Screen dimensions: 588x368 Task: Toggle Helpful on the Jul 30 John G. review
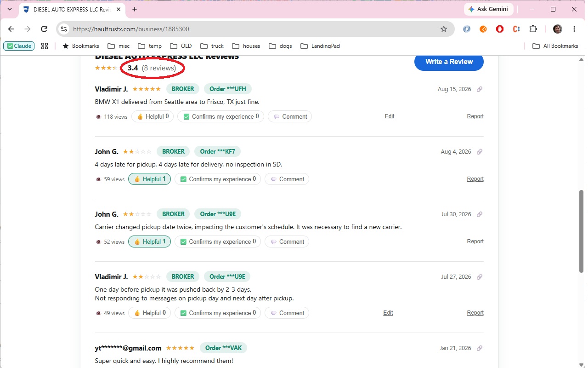149,241
